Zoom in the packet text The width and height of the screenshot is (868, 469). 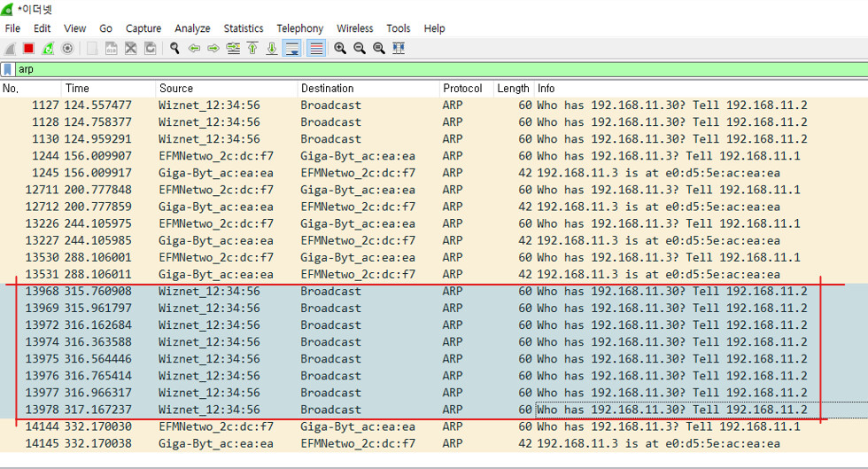point(340,49)
